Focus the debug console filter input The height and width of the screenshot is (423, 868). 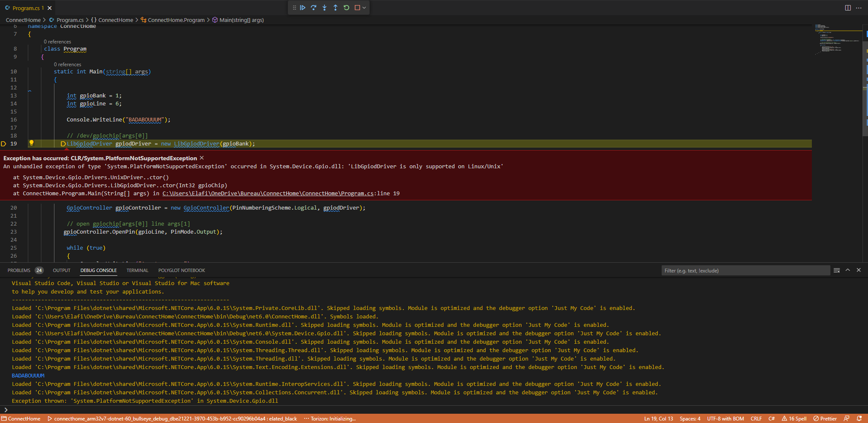(x=745, y=271)
